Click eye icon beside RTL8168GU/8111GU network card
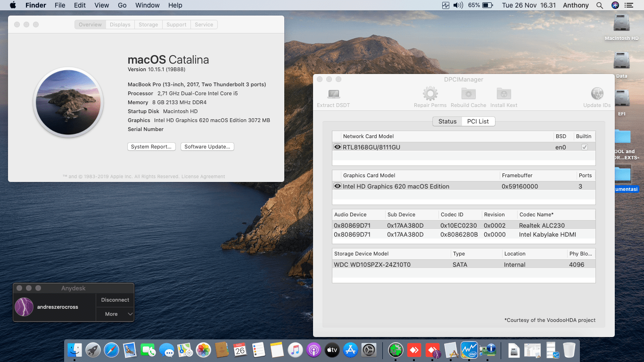Viewport: 644px width, 362px height. 338,147
